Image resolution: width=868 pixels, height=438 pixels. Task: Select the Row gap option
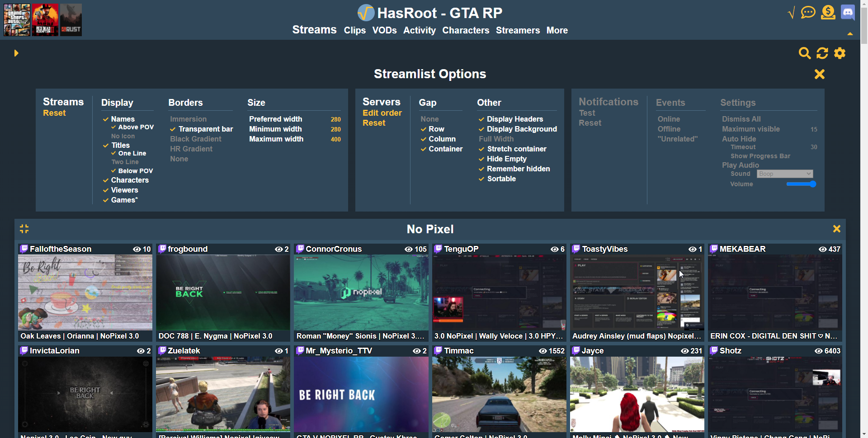pyautogui.click(x=433, y=129)
